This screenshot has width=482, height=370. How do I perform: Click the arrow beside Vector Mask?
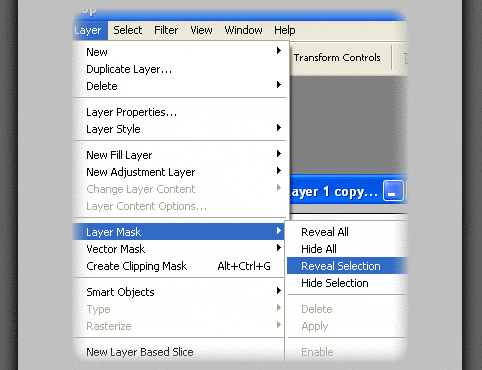pos(279,247)
